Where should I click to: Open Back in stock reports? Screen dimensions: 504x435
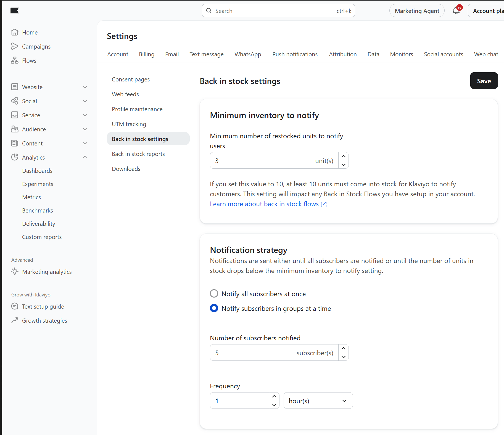[x=138, y=154]
